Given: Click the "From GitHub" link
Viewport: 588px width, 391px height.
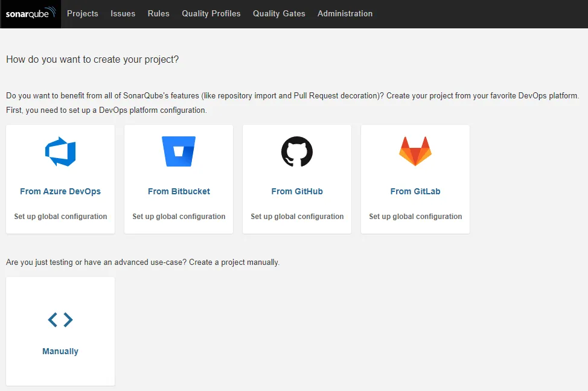Looking at the screenshot, I should click(x=296, y=191).
